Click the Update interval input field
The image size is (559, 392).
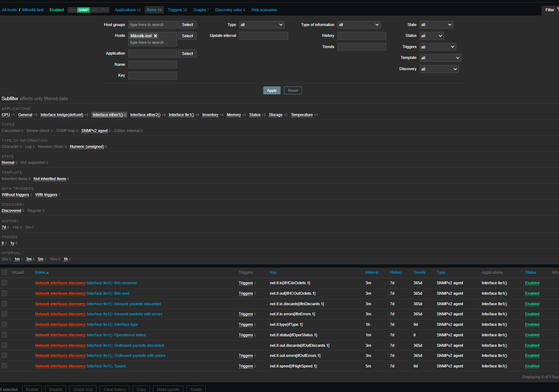click(264, 36)
